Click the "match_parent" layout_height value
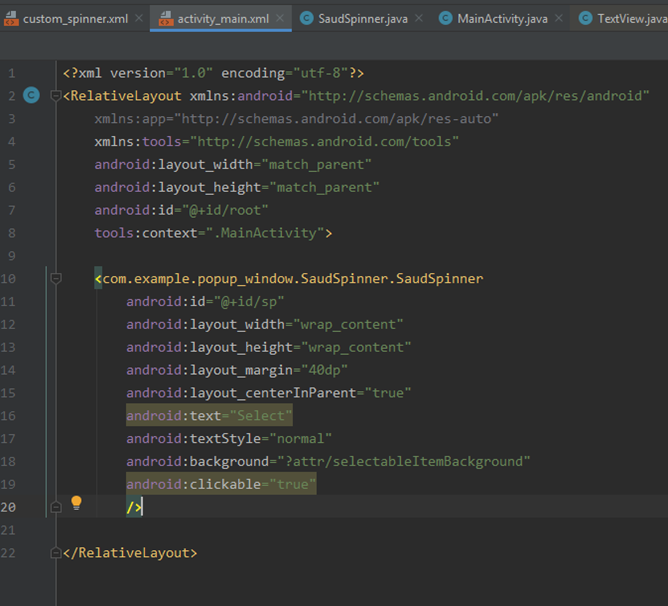Screen dimensions: 668x606 [x=324, y=187]
